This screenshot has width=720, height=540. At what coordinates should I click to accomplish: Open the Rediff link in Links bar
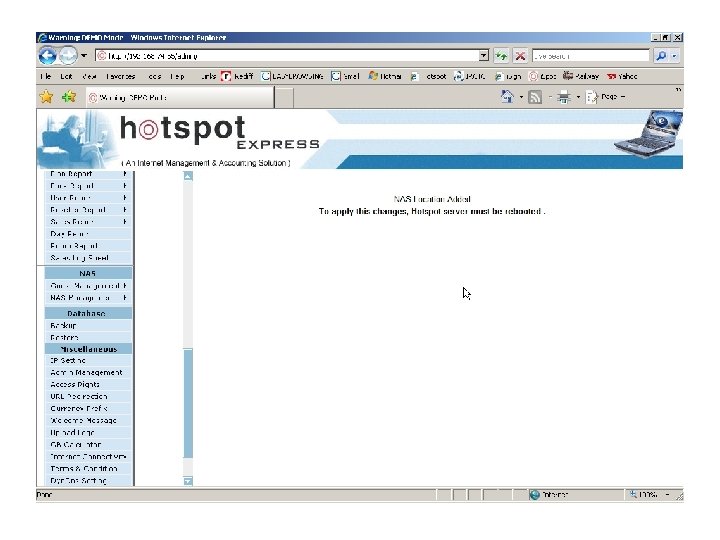pos(237,76)
